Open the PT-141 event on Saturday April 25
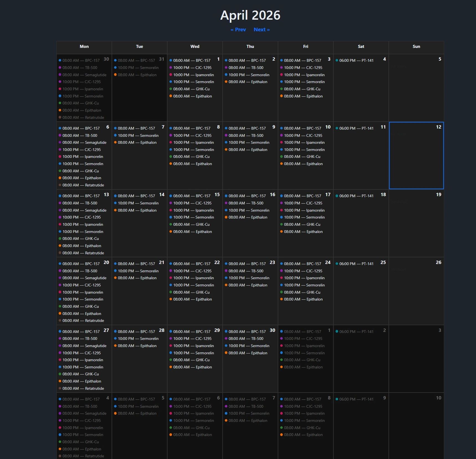The image size is (476, 459). (356, 264)
